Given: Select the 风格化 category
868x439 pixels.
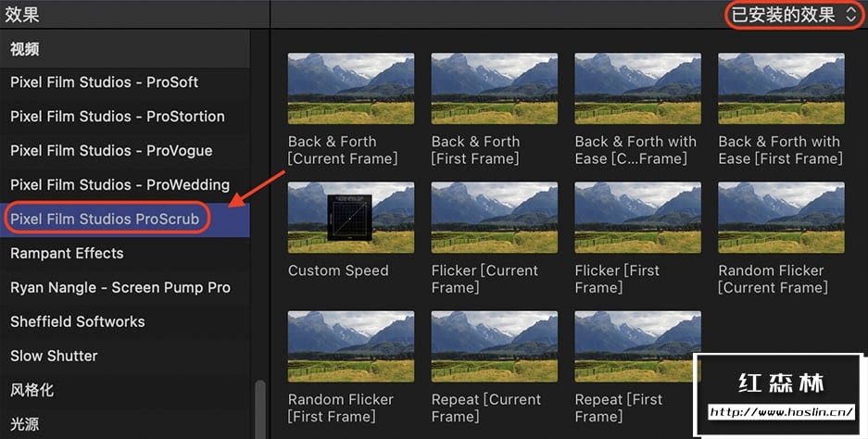Looking at the screenshot, I should coord(124,390).
